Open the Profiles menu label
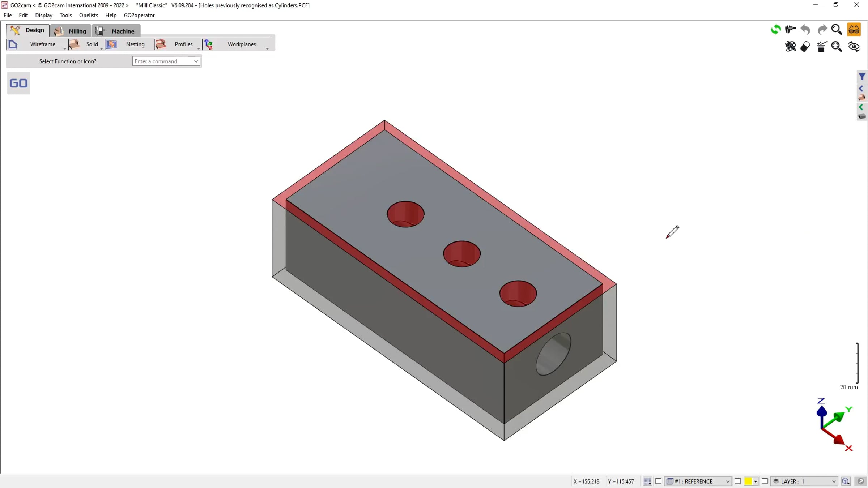868x488 pixels. (x=184, y=44)
